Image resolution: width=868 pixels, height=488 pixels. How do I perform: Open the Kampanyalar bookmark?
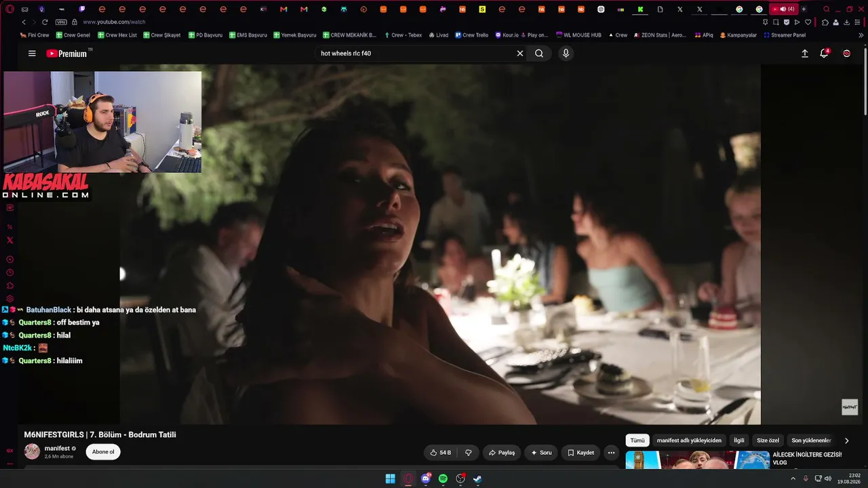pos(738,35)
